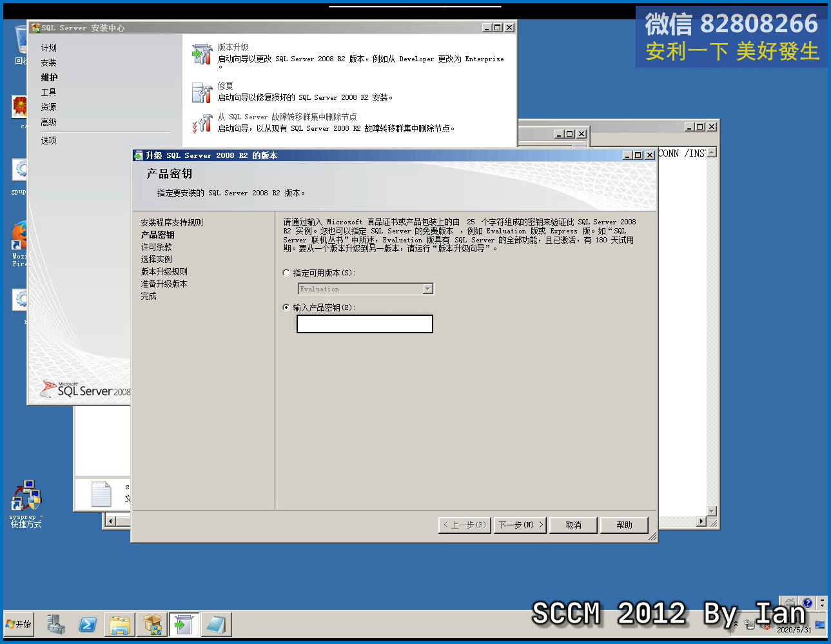Open Server Manager from the taskbar
831x644 pixels.
coord(56,624)
